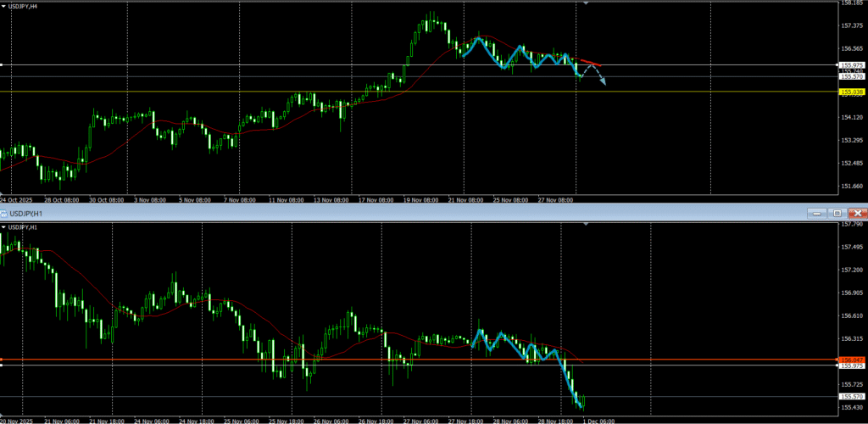Click the yellow 155.038 price label
Screen dimensions: 868x424
coord(851,92)
